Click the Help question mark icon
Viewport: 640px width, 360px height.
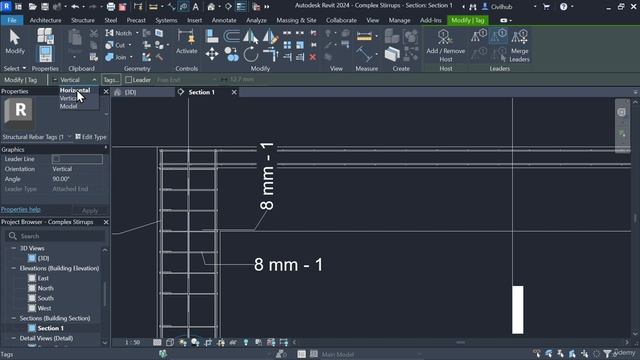(x=563, y=7)
